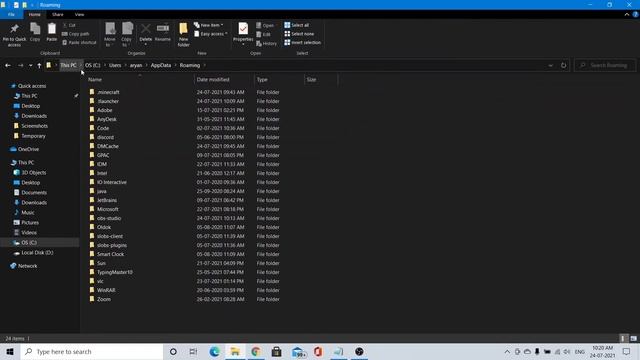Open the Help question mark icon
Viewport: 640px width, 360px height.
(x=635, y=14)
